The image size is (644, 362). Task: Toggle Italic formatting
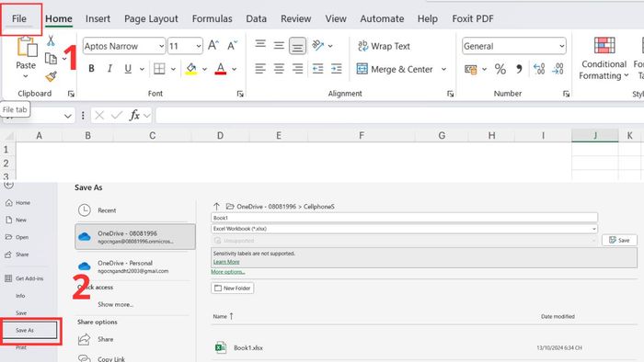coord(109,69)
